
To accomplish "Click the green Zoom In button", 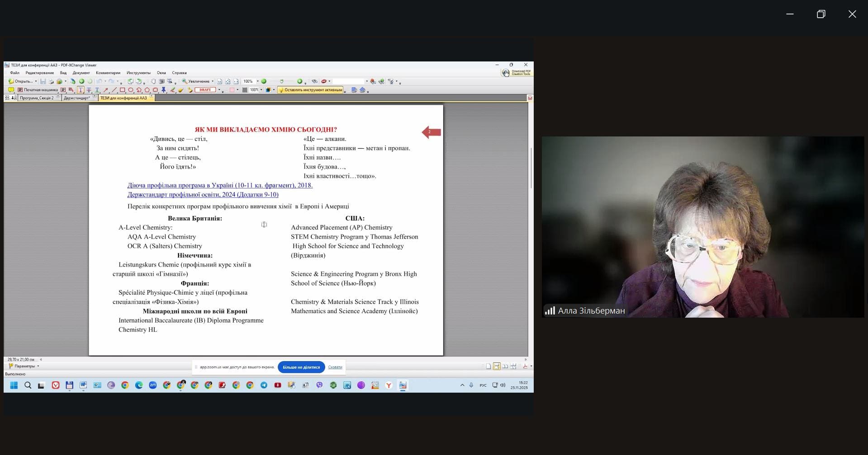I will (299, 81).
